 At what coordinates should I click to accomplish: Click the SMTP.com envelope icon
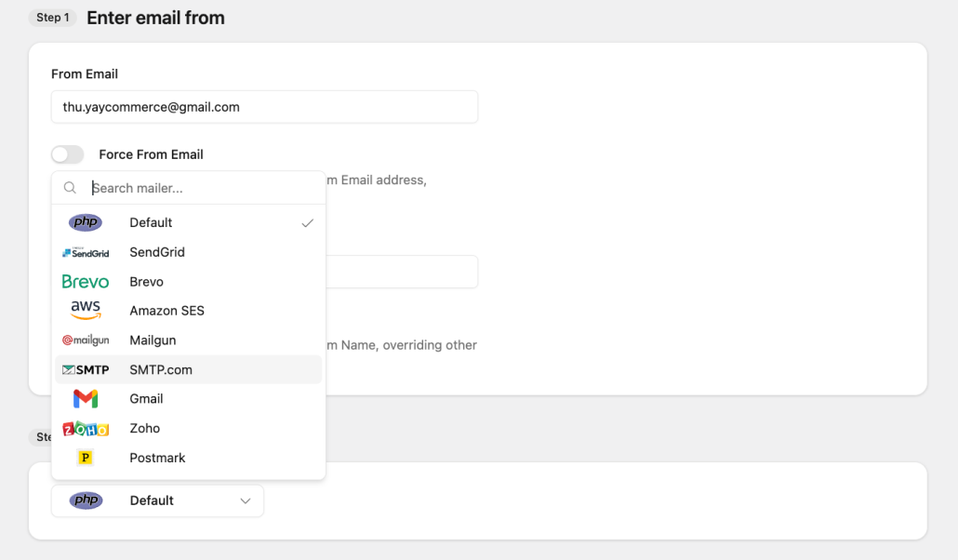(86, 369)
